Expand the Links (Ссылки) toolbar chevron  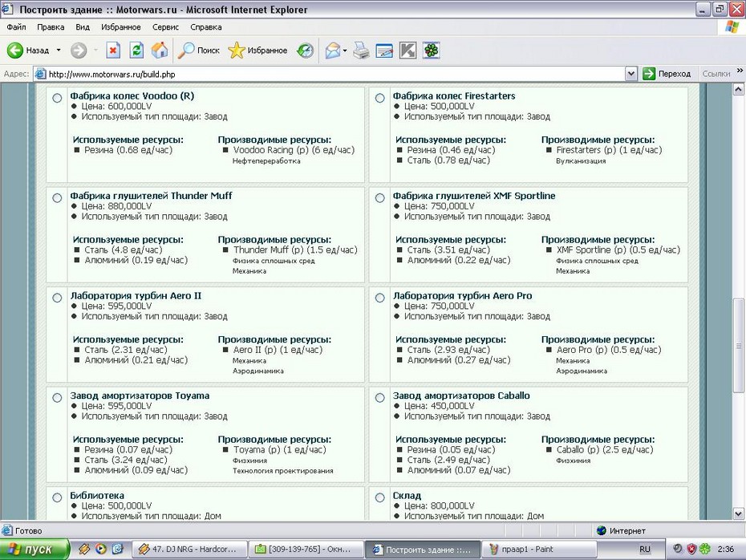click(x=740, y=71)
